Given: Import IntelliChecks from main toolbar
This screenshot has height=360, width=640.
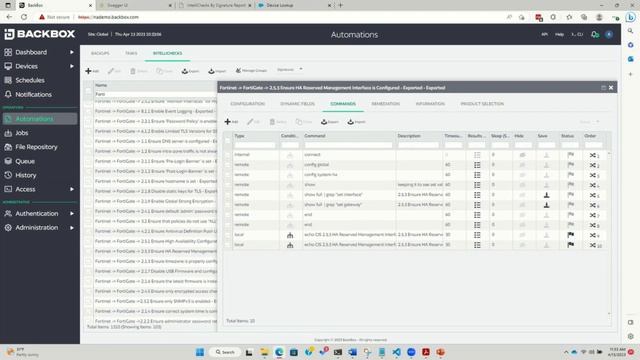Looking at the screenshot, I should tap(217, 71).
